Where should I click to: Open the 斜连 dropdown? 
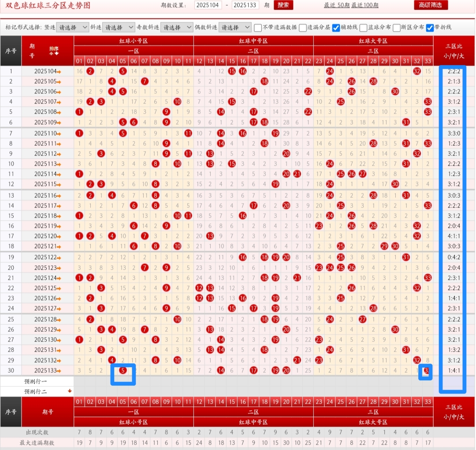click(119, 27)
